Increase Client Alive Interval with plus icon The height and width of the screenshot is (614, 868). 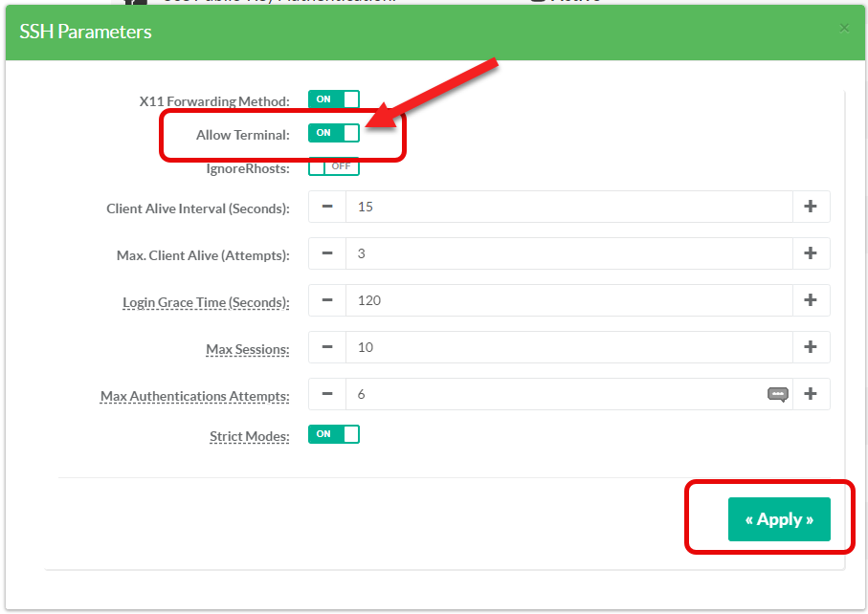811,207
